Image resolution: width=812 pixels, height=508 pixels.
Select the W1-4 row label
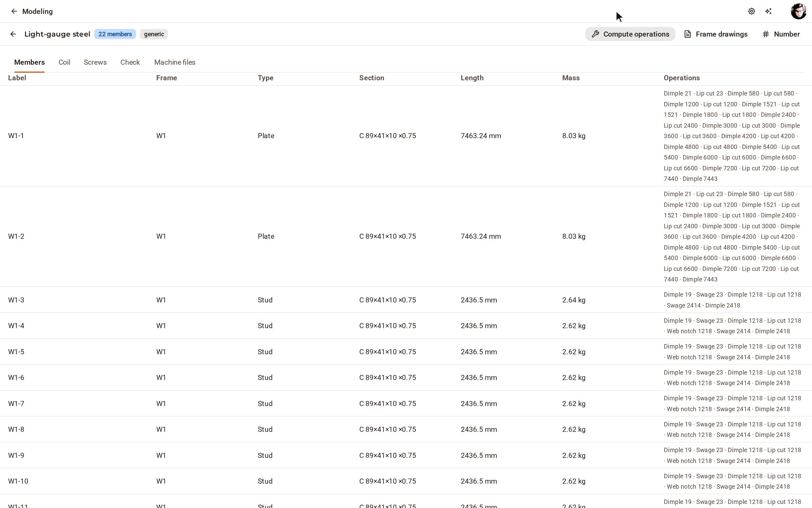(x=16, y=326)
